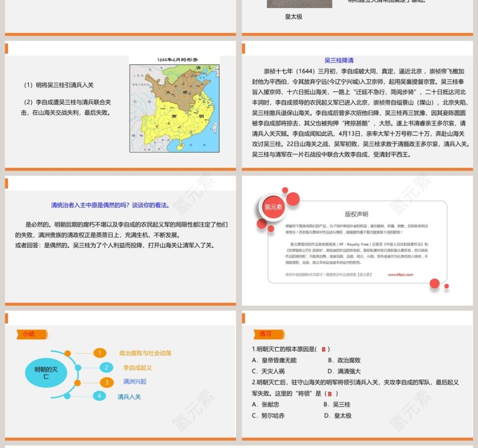Click the 吴三桂降清 slide title

point(339,60)
